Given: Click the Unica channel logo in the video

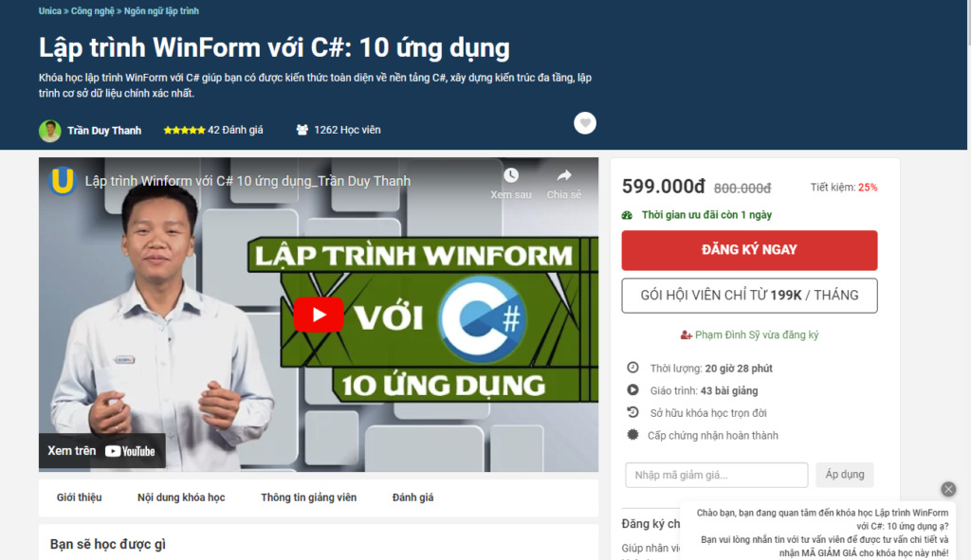Looking at the screenshot, I should click(x=62, y=181).
